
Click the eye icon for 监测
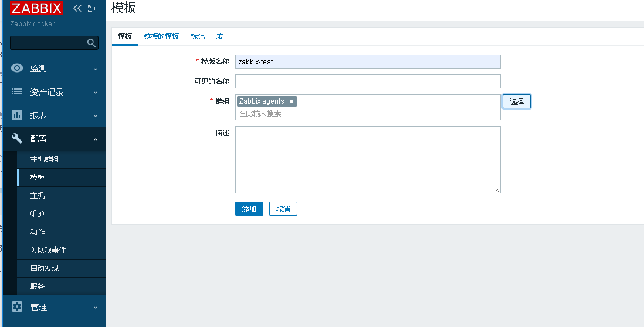pos(17,68)
